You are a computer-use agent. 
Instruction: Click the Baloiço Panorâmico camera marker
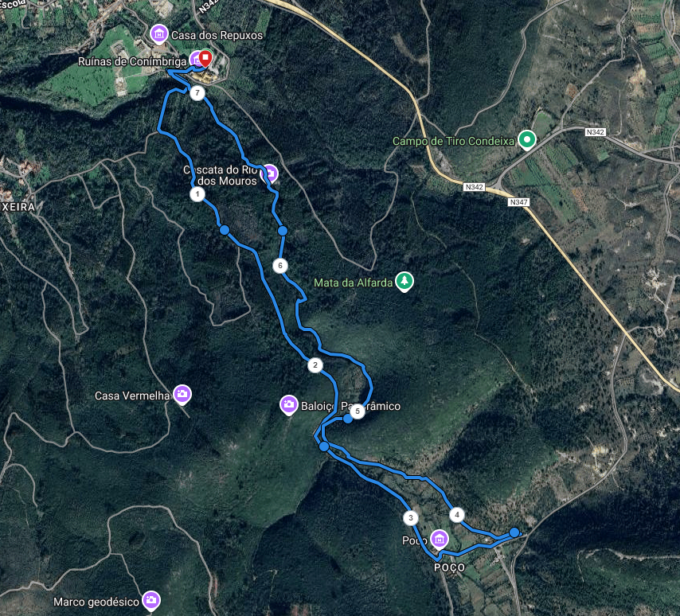point(288,404)
